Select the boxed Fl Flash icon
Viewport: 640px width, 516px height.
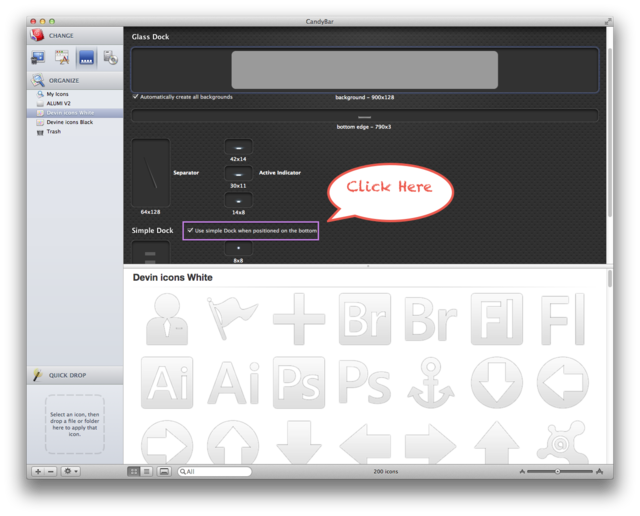point(497,319)
